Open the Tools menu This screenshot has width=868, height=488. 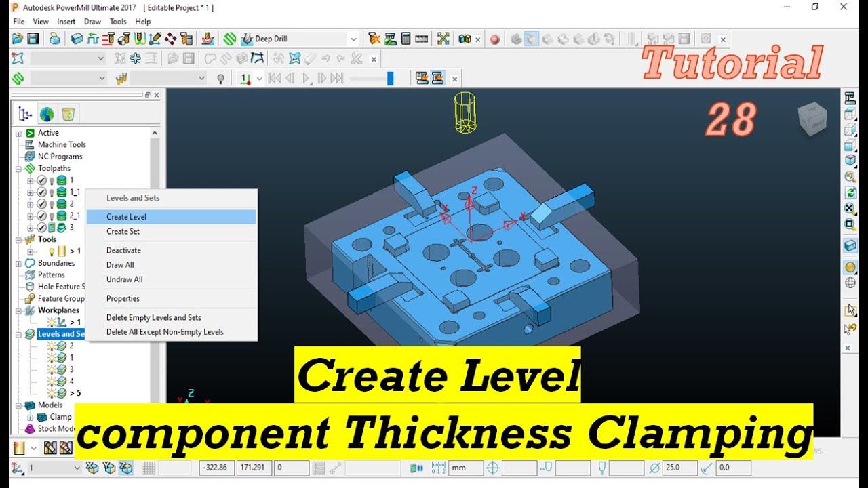point(118,22)
